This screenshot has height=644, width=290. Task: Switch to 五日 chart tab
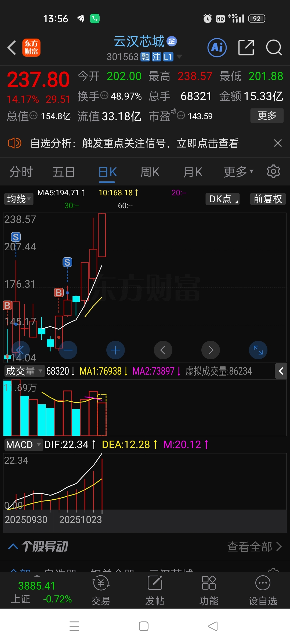pyautogui.click(x=64, y=172)
